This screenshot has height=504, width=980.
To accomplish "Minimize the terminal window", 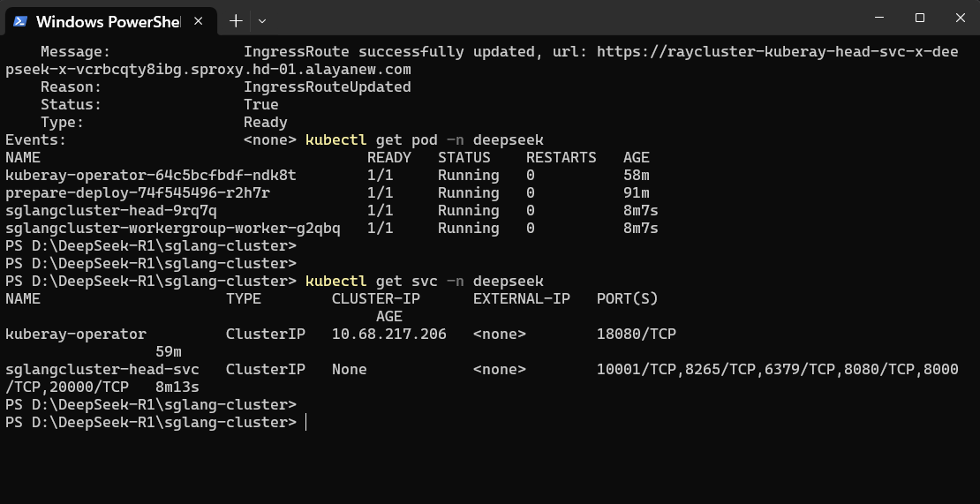I will [x=878, y=18].
